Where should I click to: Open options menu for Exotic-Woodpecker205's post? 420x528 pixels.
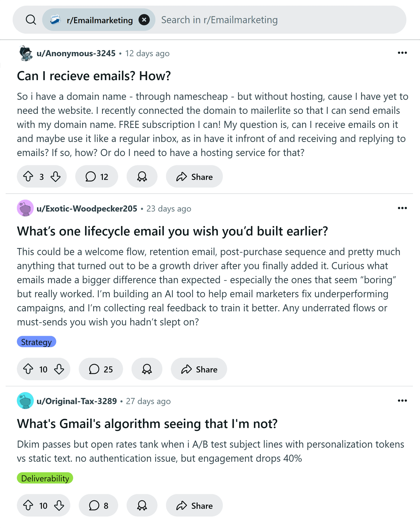point(402,208)
